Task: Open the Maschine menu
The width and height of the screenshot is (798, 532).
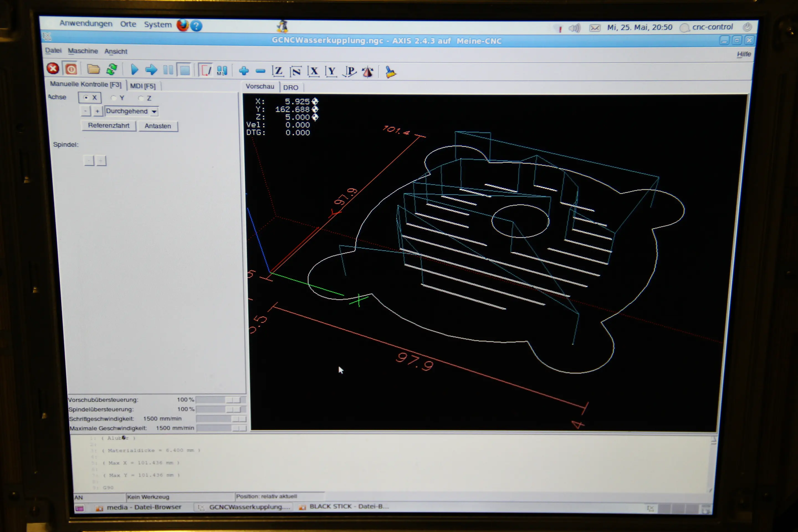Action: 83,51
